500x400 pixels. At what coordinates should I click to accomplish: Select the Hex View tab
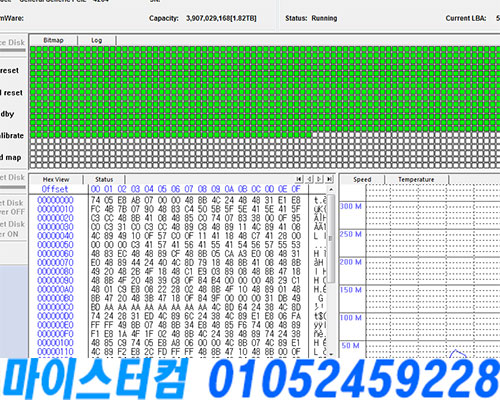pyautogui.click(x=56, y=179)
